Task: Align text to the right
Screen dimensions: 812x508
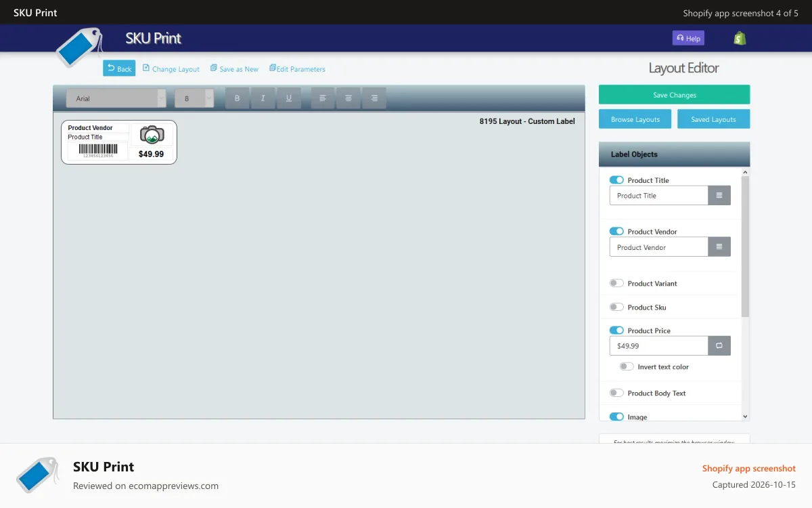Action: point(374,98)
